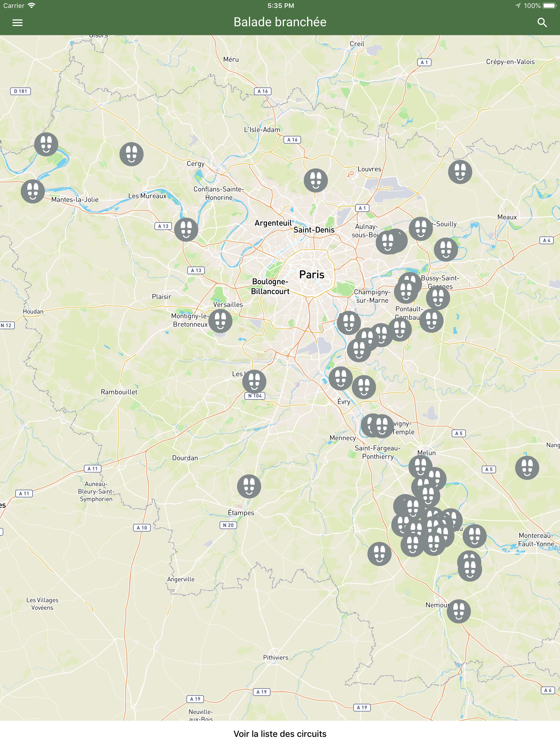Tap the footprint marker on the N 104

pos(254,382)
